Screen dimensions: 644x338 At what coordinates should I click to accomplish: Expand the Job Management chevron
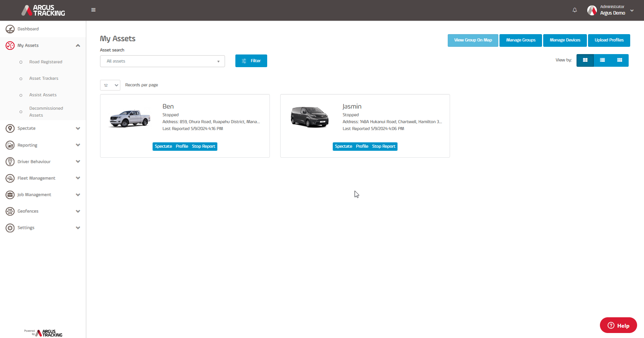[78, 195]
